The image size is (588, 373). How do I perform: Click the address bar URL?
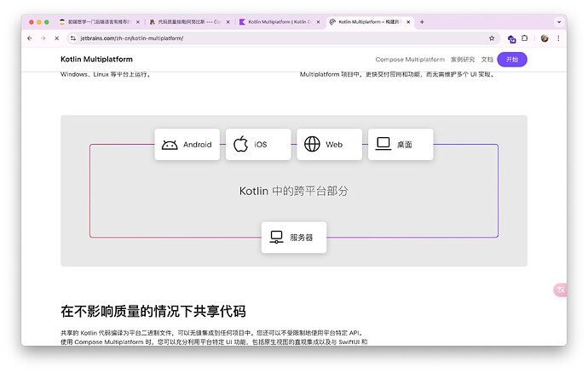coord(131,38)
